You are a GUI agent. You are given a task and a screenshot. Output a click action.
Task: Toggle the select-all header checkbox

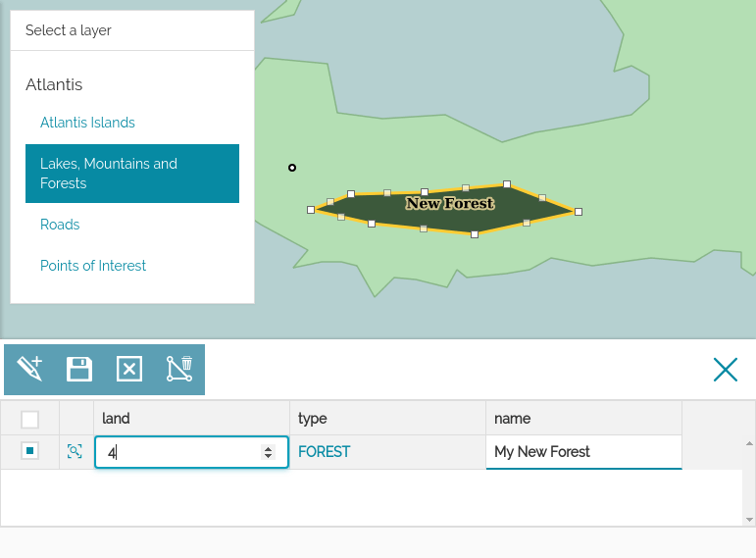29,419
